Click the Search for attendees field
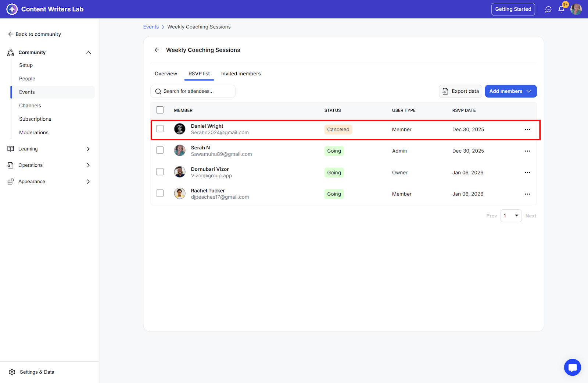The width and height of the screenshot is (588, 383). [x=193, y=91]
